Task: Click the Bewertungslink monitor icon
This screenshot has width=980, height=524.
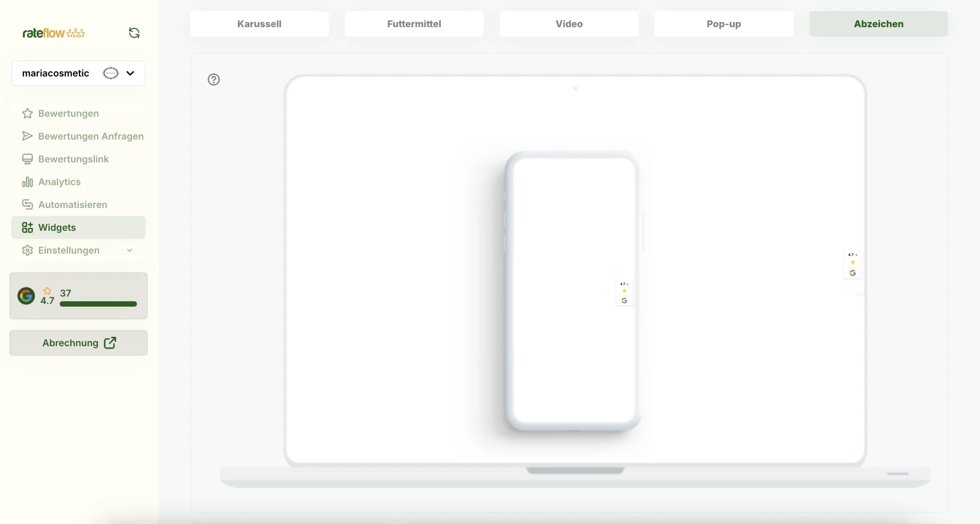Action: (27, 159)
